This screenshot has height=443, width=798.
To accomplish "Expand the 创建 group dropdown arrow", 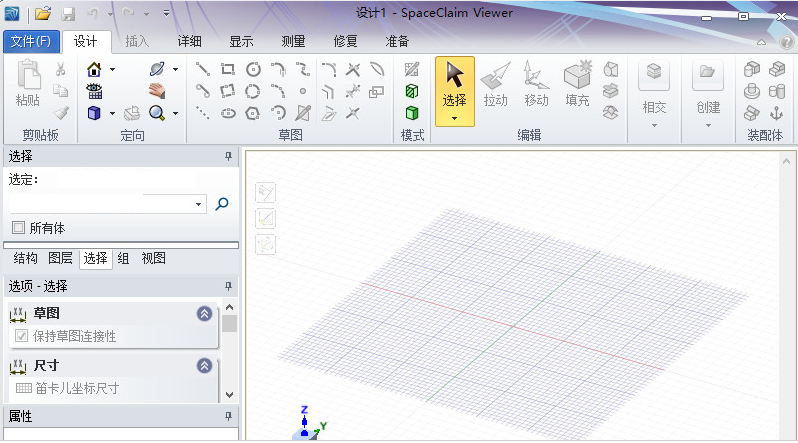I will point(708,125).
